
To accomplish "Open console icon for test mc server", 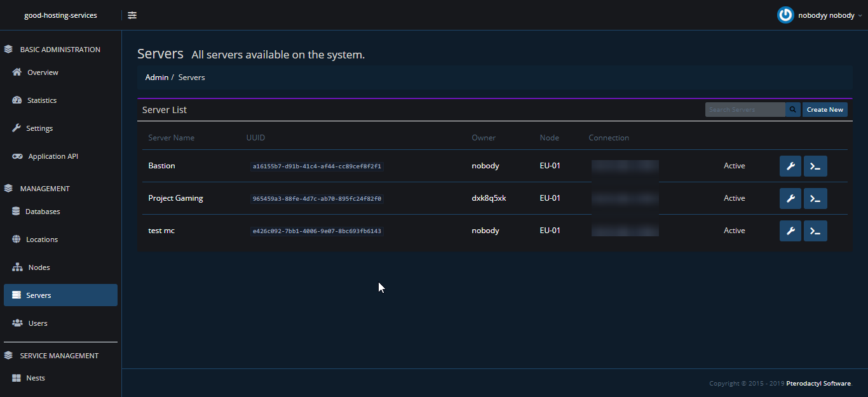I will coord(815,231).
